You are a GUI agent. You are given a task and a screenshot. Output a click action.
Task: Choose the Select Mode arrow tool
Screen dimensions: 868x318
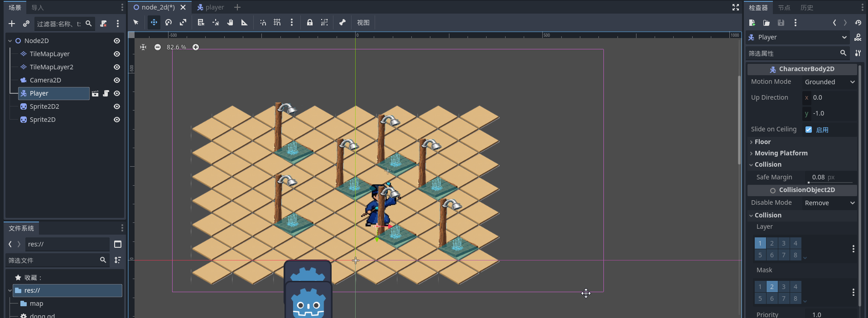pyautogui.click(x=136, y=22)
